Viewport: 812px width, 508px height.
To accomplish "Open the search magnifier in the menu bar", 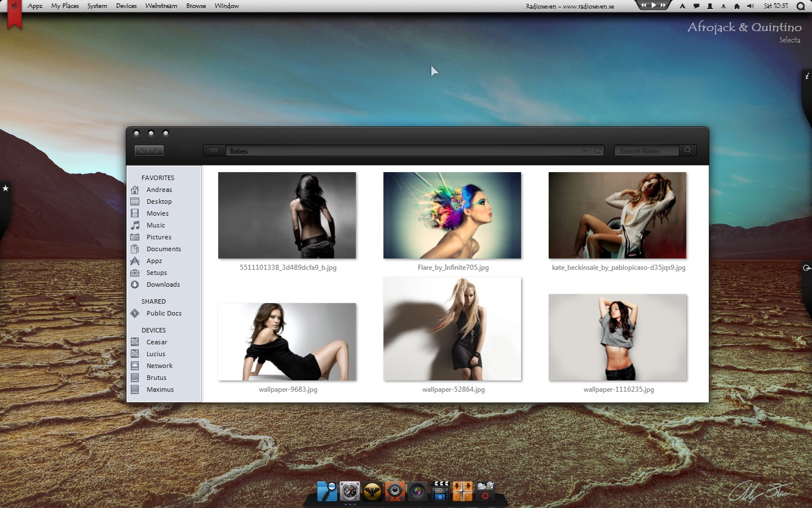I will pos(801,6).
